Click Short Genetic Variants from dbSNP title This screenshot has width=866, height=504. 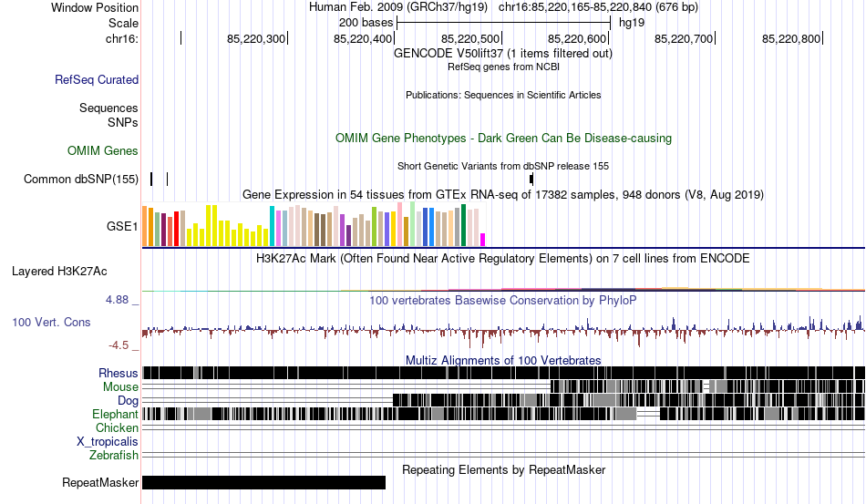(x=503, y=166)
